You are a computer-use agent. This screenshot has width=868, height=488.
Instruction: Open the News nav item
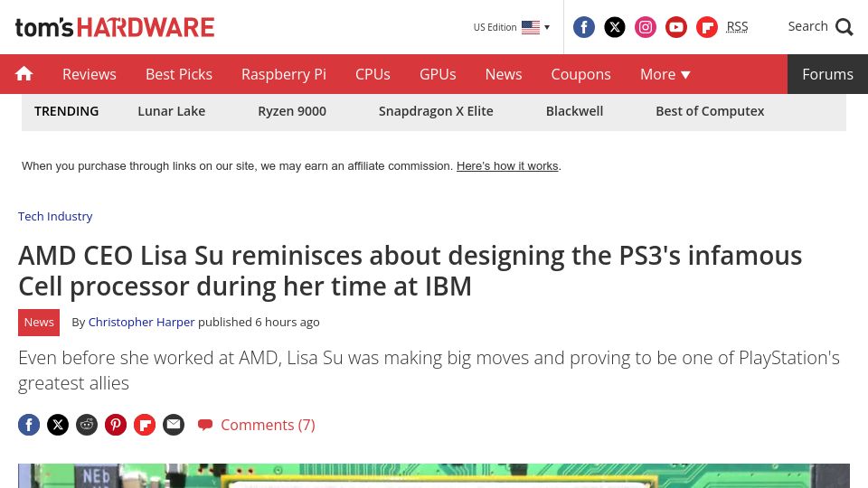click(x=504, y=74)
